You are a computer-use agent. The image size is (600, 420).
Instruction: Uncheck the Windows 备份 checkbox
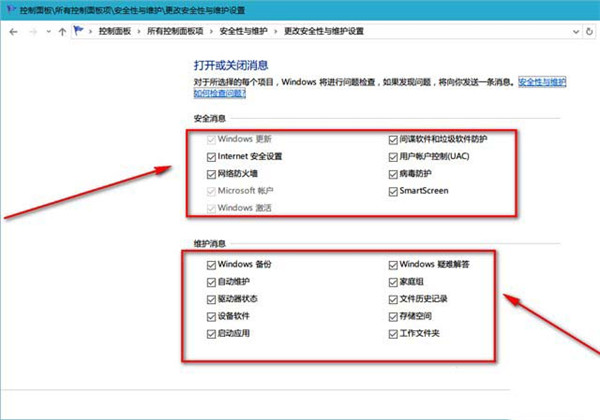click(x=210, y=265)
